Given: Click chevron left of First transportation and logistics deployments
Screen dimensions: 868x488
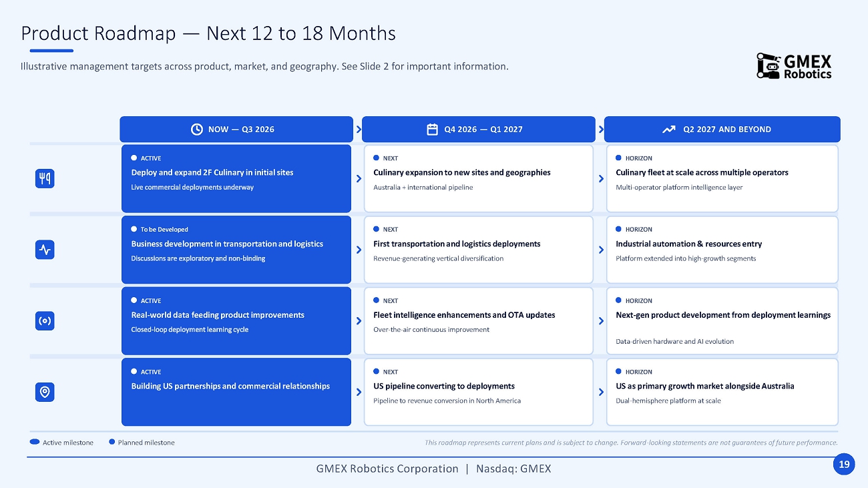Looking at the screenshot, I should pyautogui.click(x=359, y=250).
